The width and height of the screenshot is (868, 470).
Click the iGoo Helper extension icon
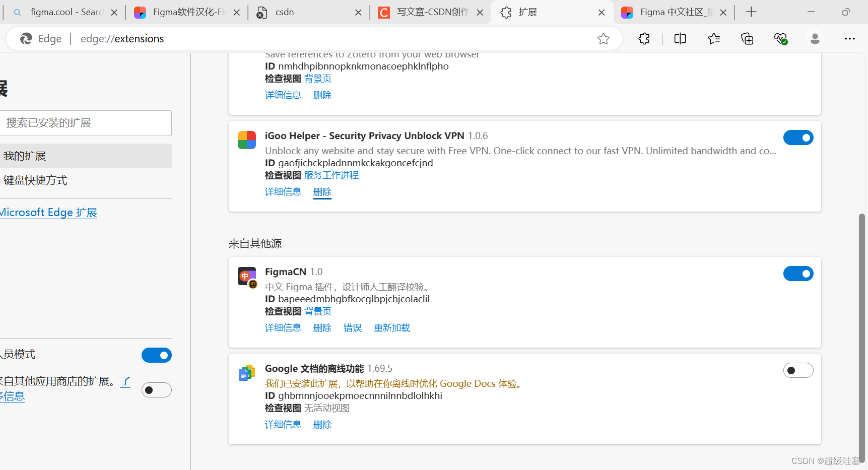(247, 140)
